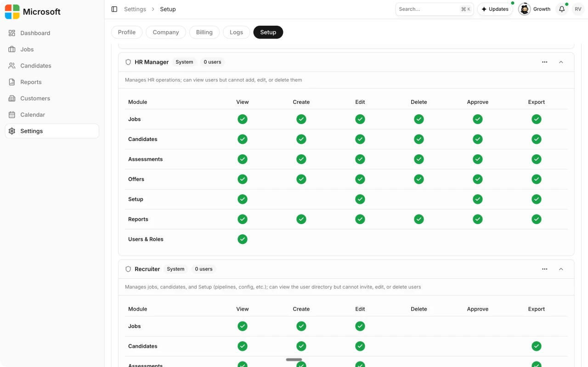The width and height of the screenshot is (588, 367).
Task: Toggle HR Manager Assessments Approve permission
Action: point(478,159)
